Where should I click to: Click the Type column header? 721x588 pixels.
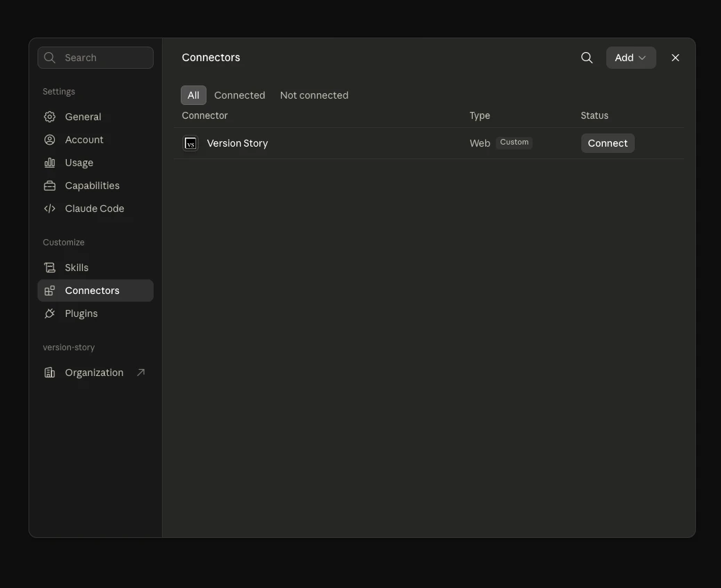480,115
